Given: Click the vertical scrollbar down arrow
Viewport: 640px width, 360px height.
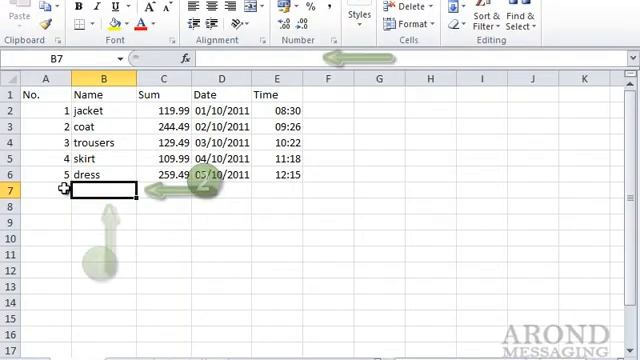Looking at the screenshot, I should pos(630,350).
